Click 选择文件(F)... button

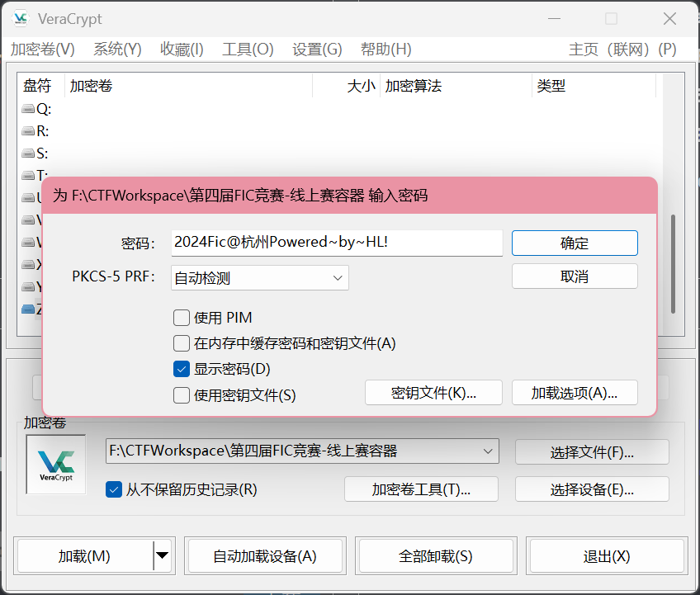[x=592, y=452]
